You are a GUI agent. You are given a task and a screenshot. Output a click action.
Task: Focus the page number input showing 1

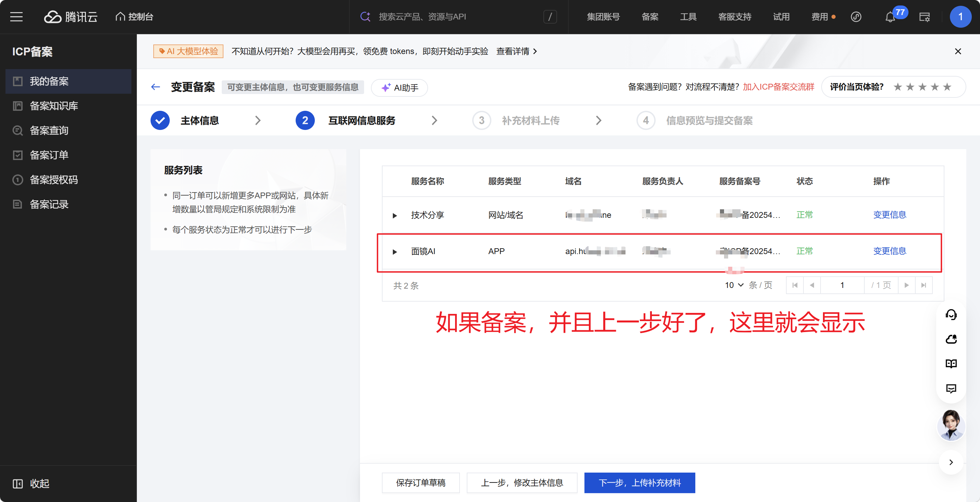pyautogui.click(x=842, y=285)
